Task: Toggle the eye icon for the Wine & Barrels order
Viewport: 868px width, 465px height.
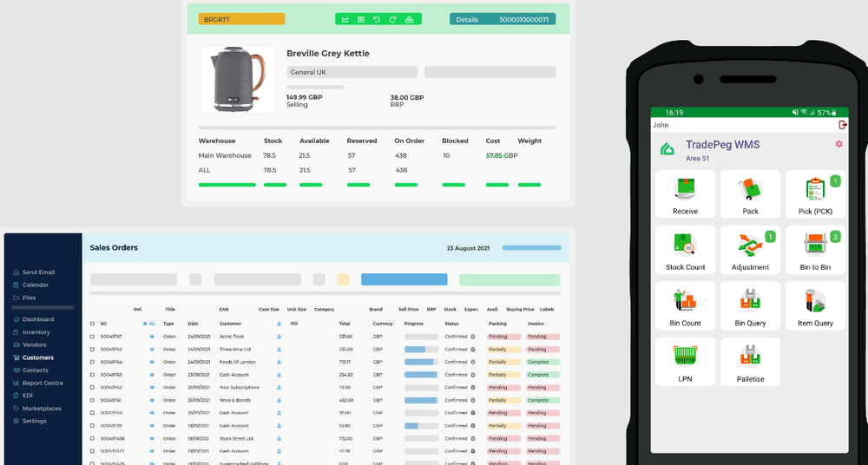Action: (x=152, y=400)
